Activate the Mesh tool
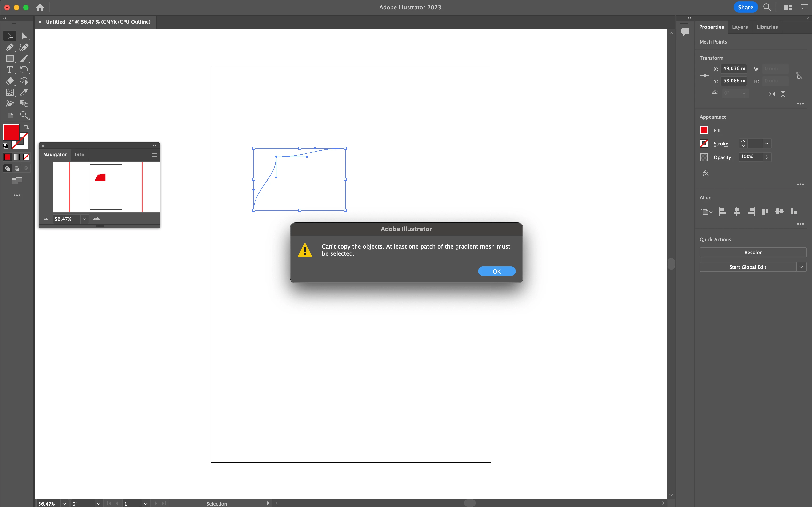Viewport: 812px width, 507px height. click(x=10, y=92)
